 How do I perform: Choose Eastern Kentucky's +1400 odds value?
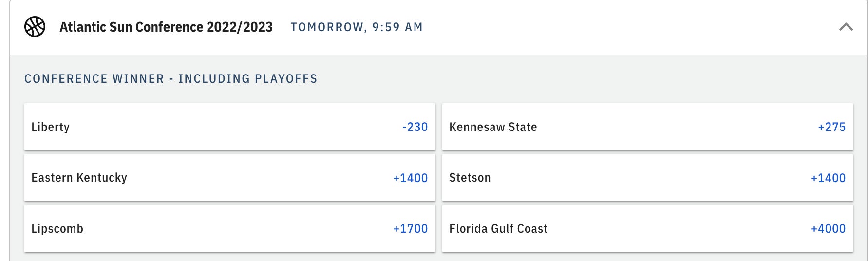(x=410, y=178)
